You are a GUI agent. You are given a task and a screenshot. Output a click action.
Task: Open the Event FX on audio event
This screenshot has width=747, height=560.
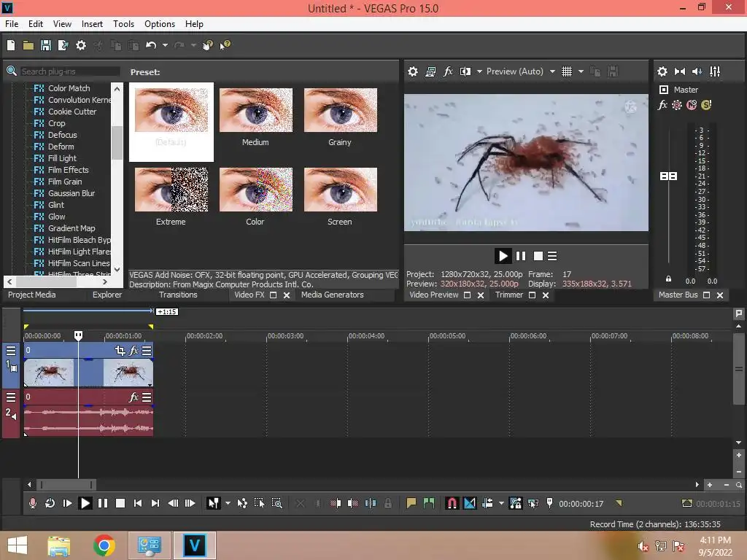tap(134, 397)
